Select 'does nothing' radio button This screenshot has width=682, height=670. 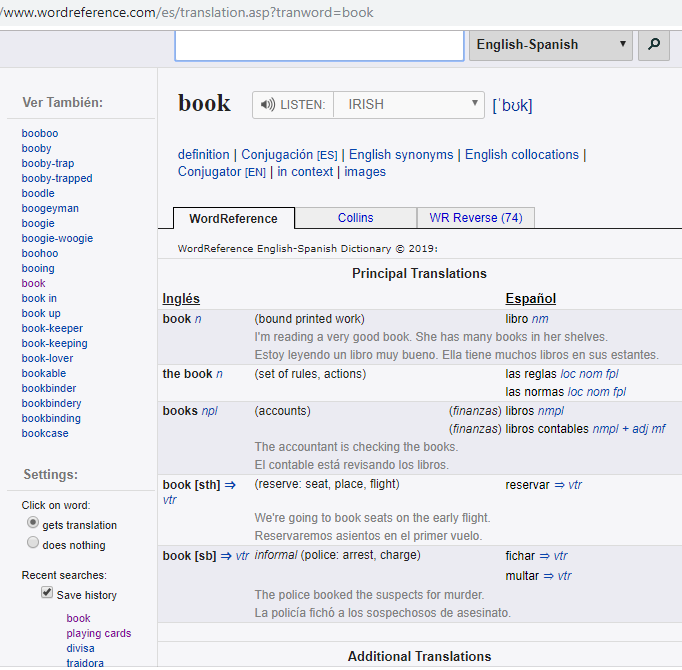click(33, 543)
